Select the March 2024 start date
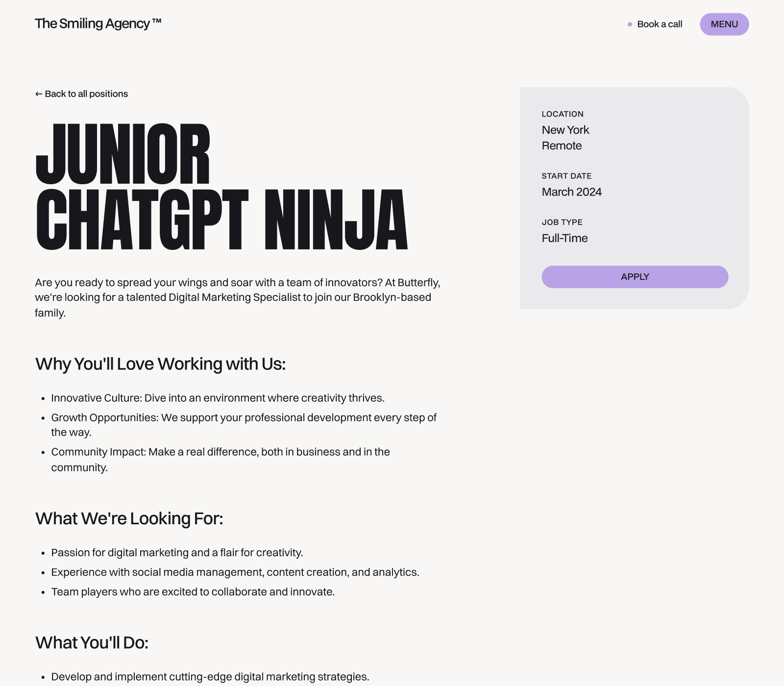Viewport: 784px width, 686px height. pos(571,192)
